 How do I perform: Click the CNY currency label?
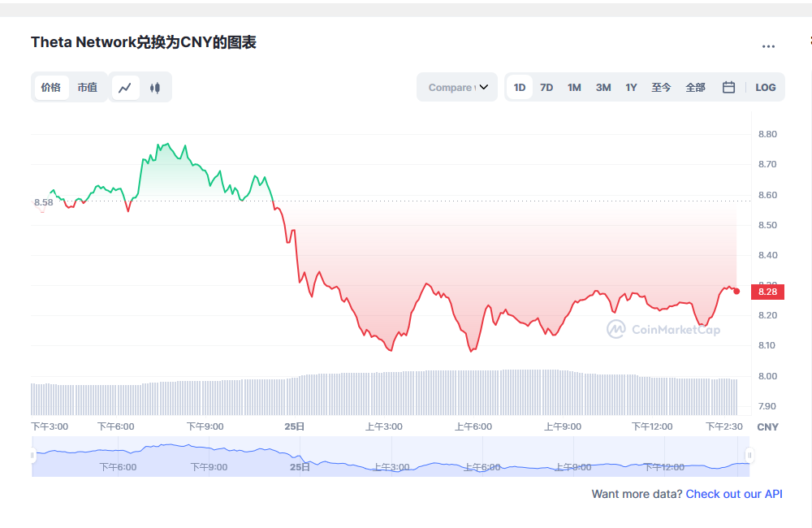[x=767, y=427]
